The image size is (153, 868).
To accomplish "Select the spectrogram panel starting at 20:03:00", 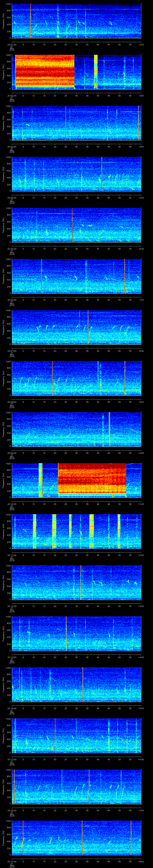I will pos(77,123).
